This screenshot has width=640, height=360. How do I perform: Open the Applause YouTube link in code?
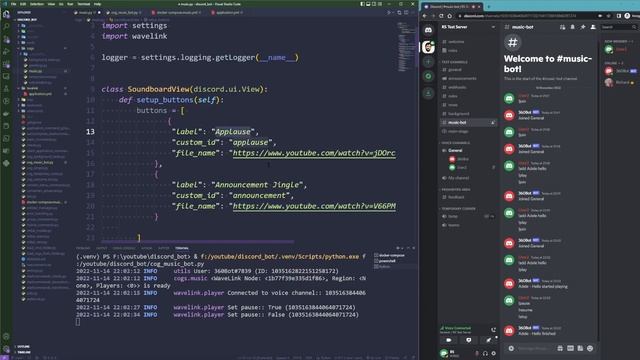[x=314, y=153]
